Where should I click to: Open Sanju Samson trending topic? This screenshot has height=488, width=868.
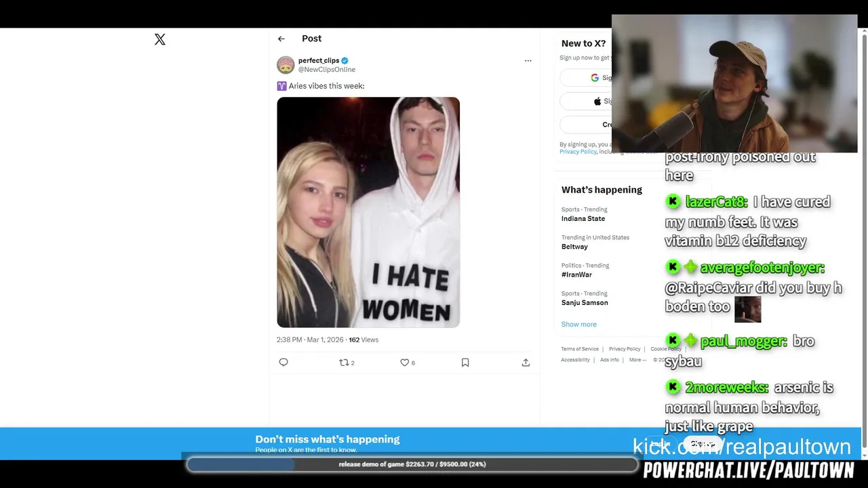(x=585, y=302)
